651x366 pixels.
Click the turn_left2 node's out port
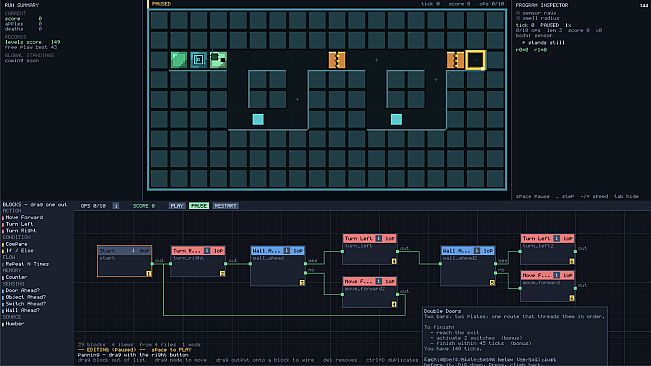click(x=575, y=251)
